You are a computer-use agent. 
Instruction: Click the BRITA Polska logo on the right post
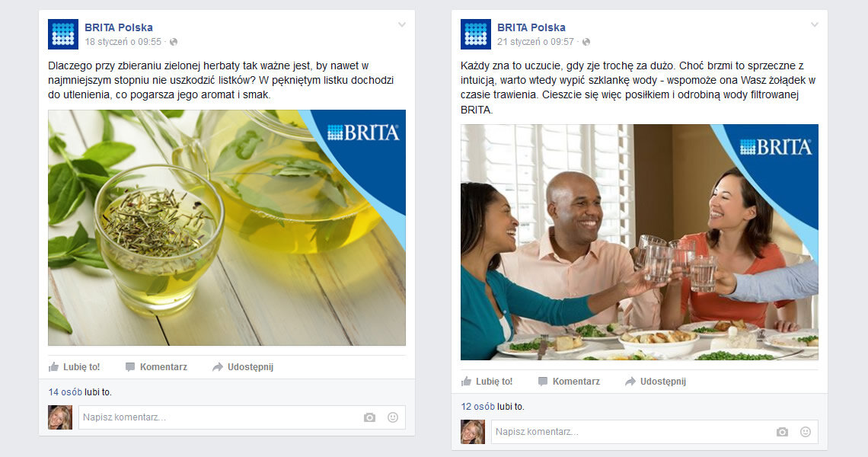[476, 34]
